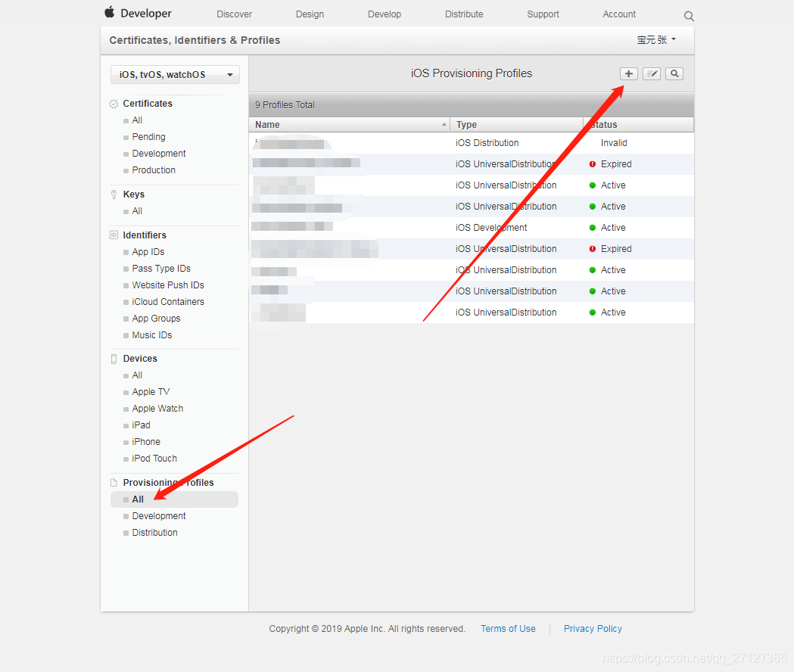Click the iOS Distribution Invalid profile row
The image size is (794, 672).
pos(472,143)
